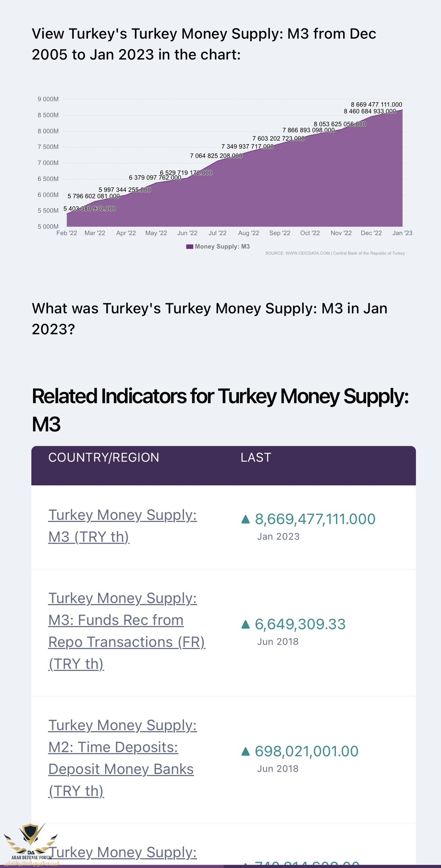
Task: Click the triangle icon beside 698,021,001.00
Action: (x=245, y=751)
